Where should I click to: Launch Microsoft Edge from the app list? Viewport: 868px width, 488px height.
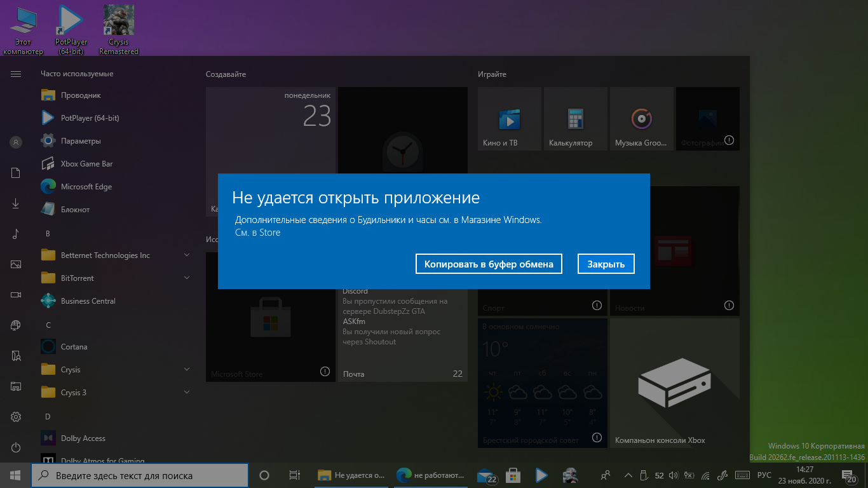tap(115, 187)
